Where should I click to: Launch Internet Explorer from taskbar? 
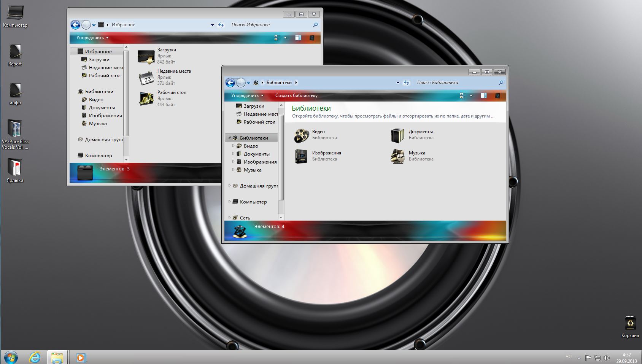pyautogui.click(x=35, y=358)
